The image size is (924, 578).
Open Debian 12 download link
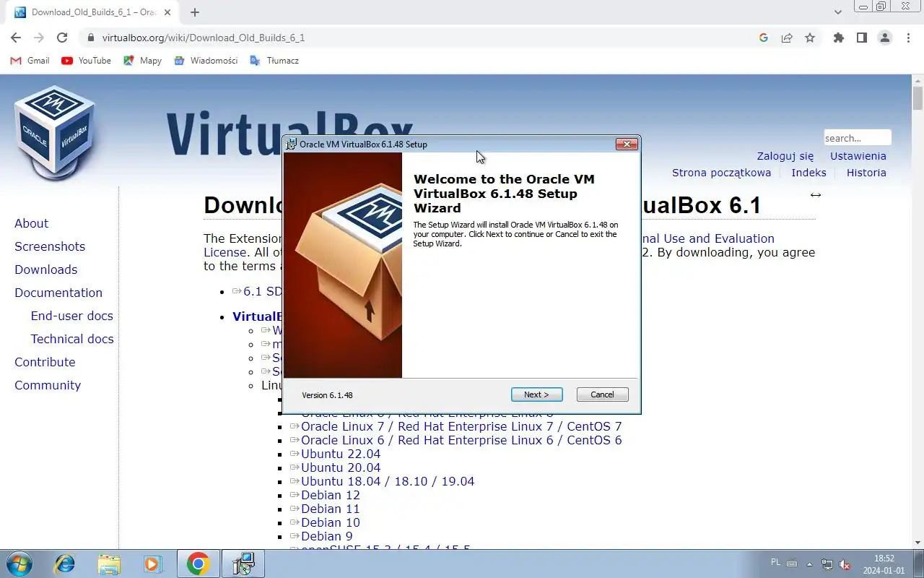click(331, 495)
